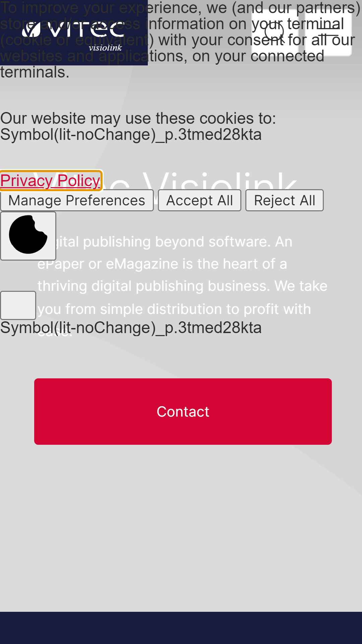Open the hamburger navigation menu
Viewport: 362px width, 644px height.
[328, 33]
